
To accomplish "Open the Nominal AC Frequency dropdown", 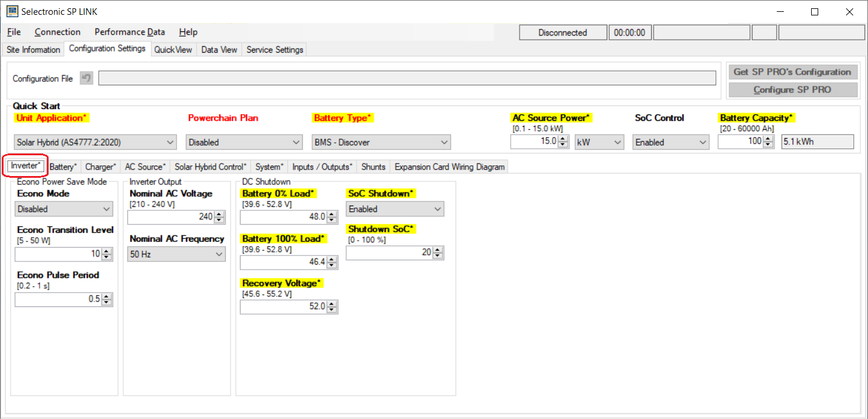I will tap(176, 254).
